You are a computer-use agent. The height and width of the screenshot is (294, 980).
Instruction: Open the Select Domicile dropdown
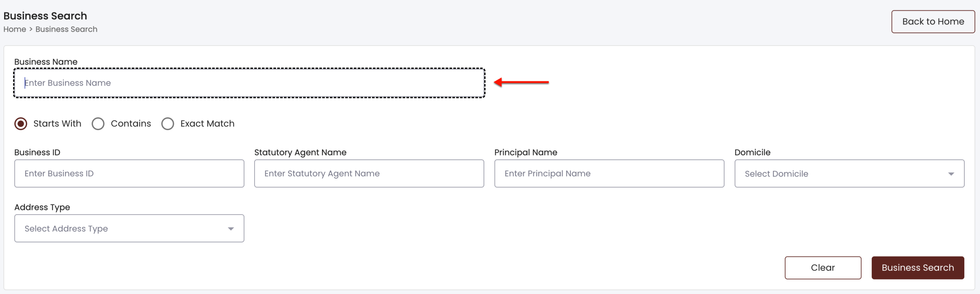click(x=849, y=174)
